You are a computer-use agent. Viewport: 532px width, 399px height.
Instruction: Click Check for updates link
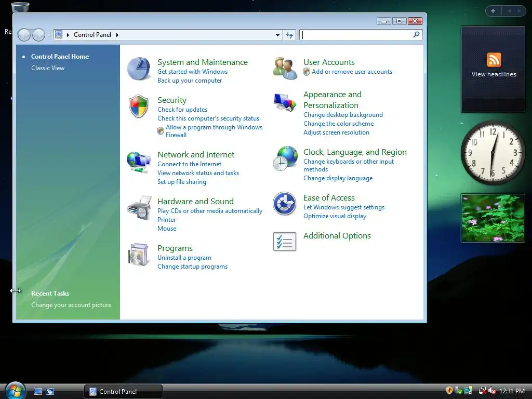pos(182,110)
